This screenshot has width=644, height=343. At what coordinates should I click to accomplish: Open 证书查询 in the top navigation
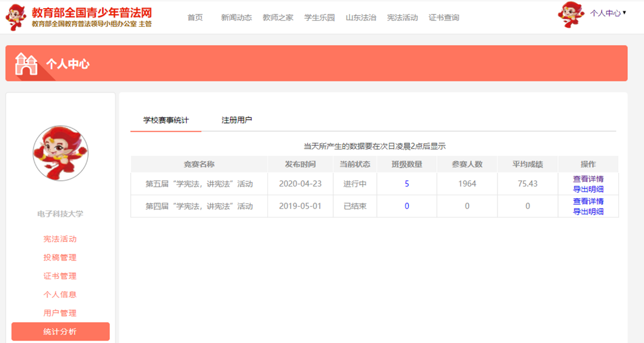tap(444, 17)
